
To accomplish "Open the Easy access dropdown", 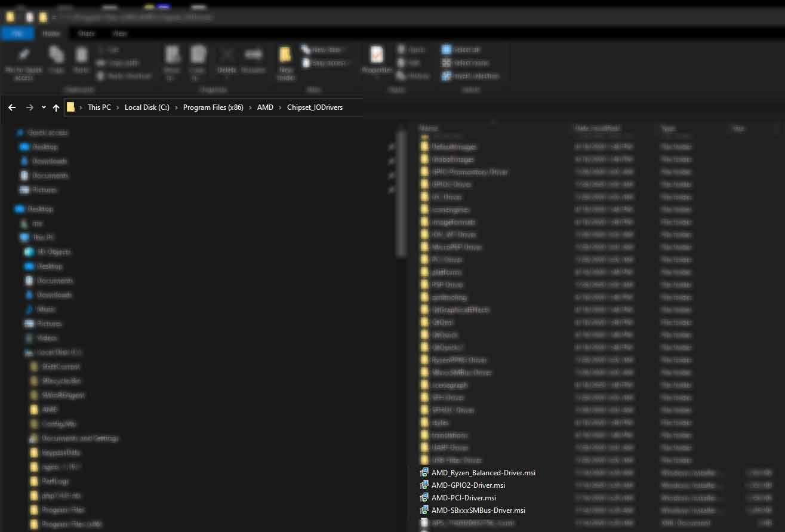I will 325,63.
